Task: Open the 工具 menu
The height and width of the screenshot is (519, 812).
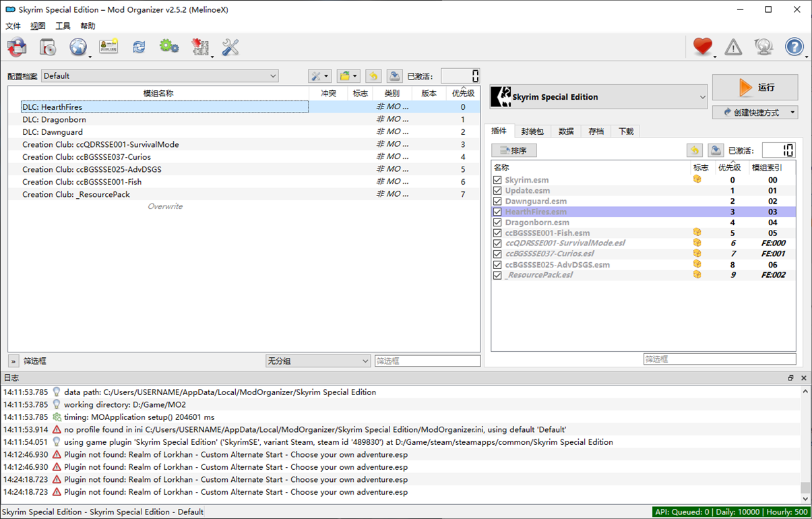Action: [63, 26]
